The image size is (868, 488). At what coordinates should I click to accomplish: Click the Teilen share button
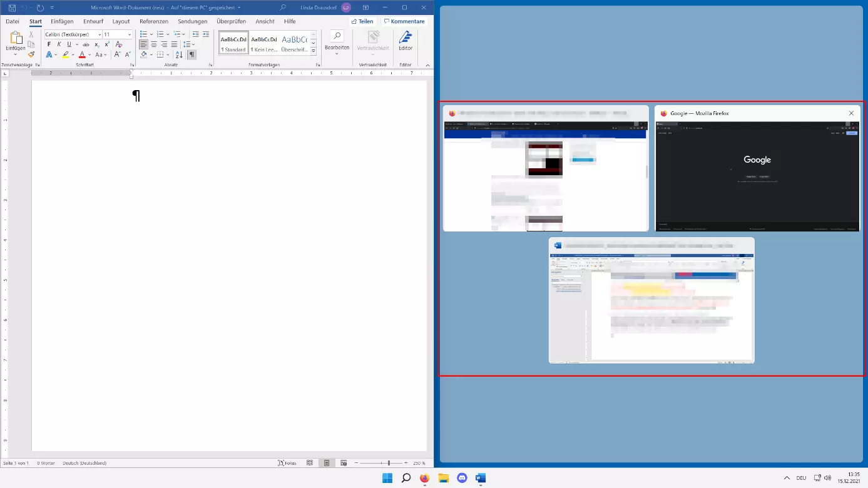[x=362, y=21]
